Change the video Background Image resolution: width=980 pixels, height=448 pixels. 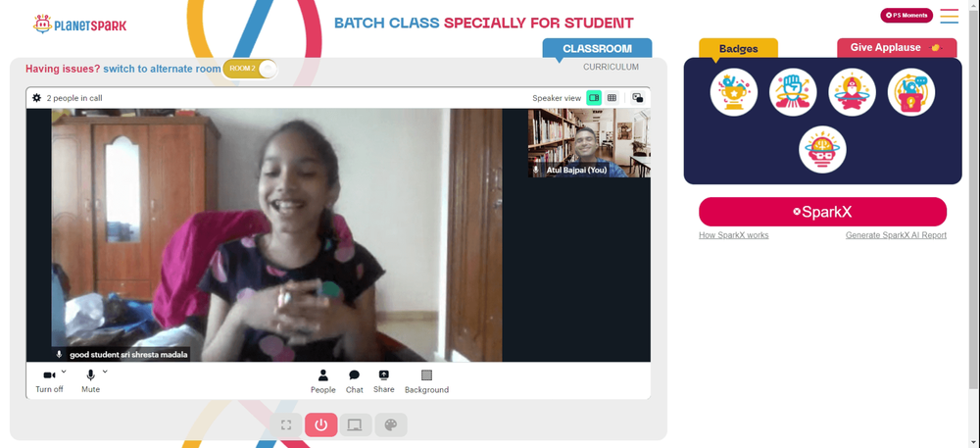[427, 381]
